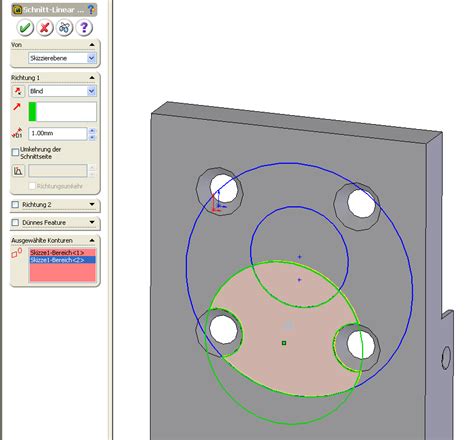Cancel the feature with the red X
This screenshot has width=474, height=440.
point(45,28)
